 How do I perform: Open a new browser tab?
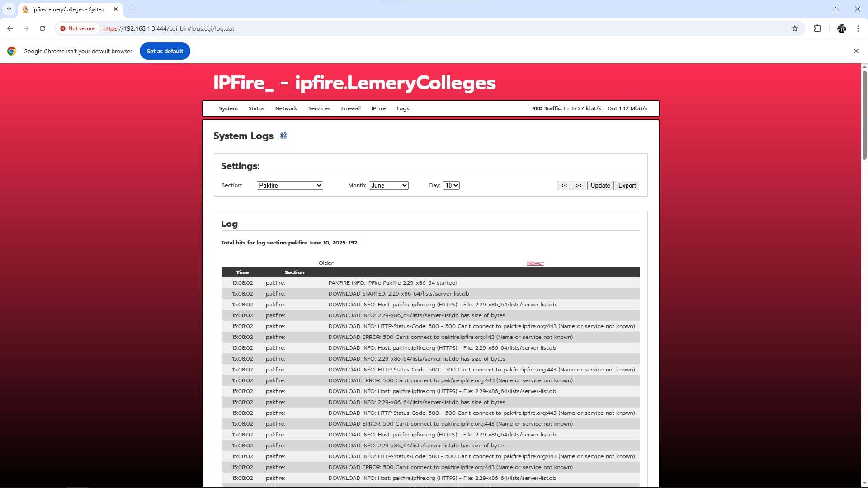tap(132, 9)
